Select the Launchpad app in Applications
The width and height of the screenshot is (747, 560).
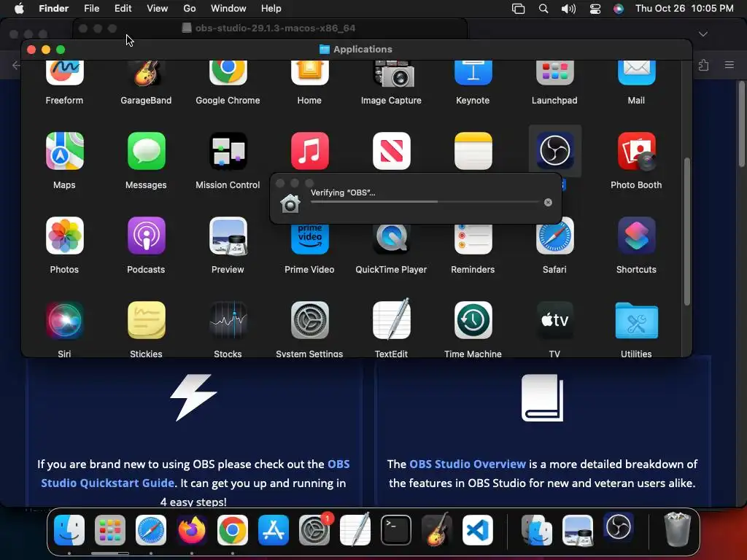coord(555,73)
